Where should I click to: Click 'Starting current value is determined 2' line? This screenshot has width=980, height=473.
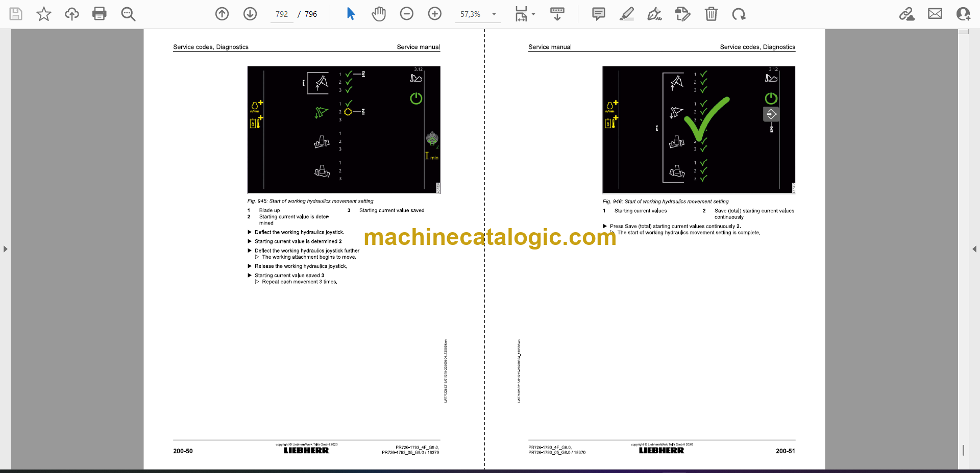[298, 241]
